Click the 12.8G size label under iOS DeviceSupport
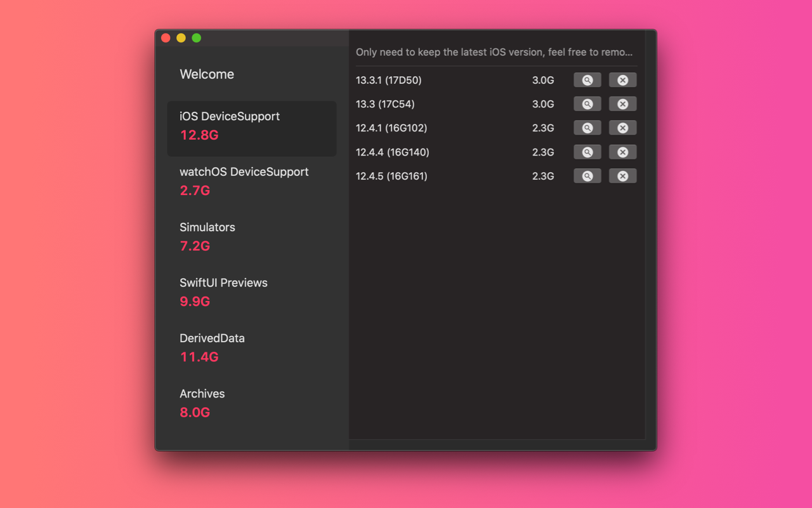This screenshot has height=508, width=812. pos(199,135)
